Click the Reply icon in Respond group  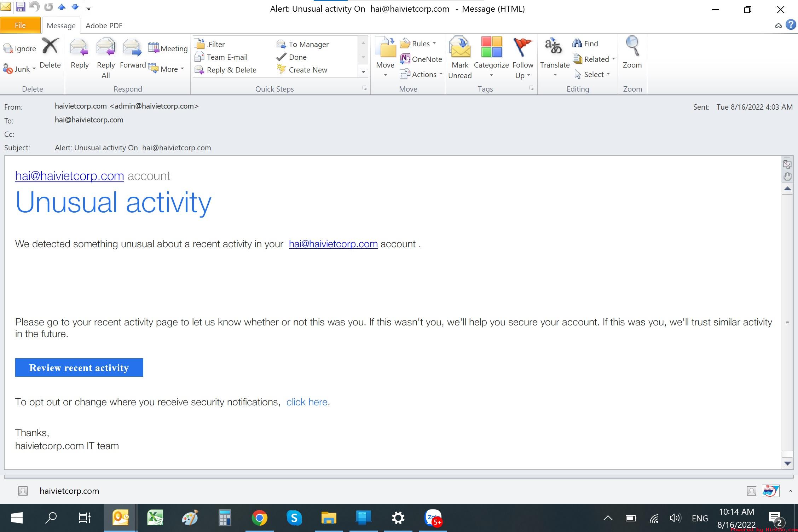click(x=79, y=48)
